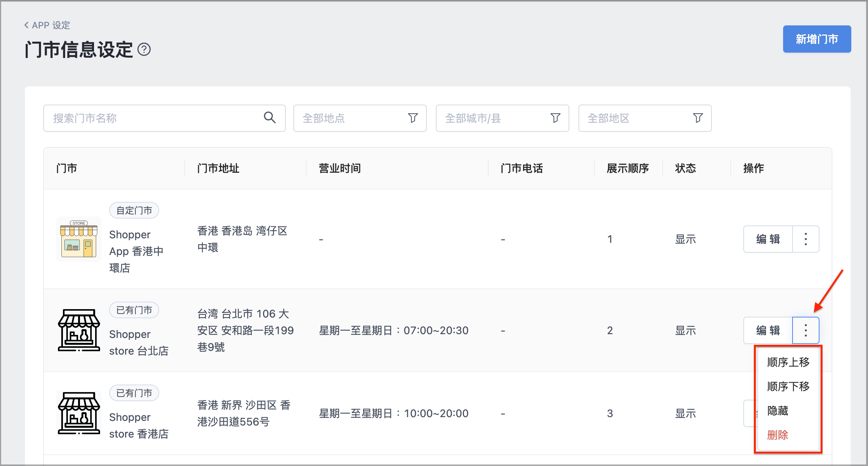The width and height of the screenshot is (868, 466).
Task: Open three-dot menu for 香港中環店 row
Action: [x=806, y=239]
